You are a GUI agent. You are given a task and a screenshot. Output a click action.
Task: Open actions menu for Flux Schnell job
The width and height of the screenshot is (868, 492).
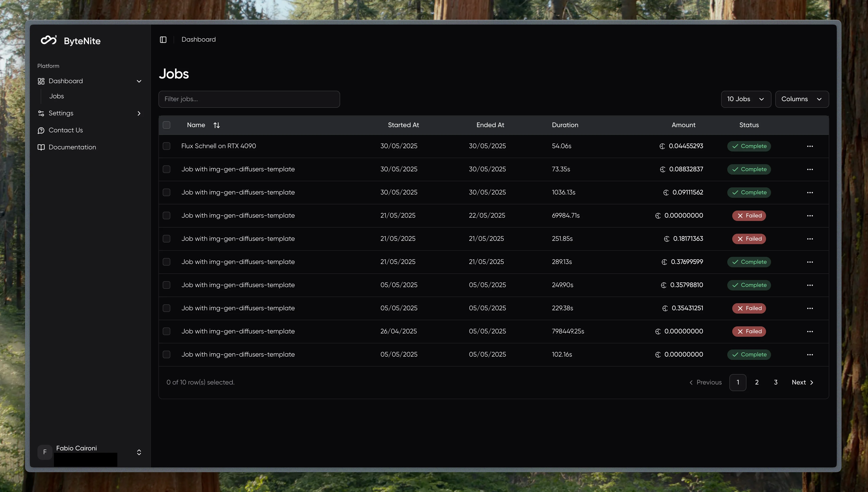pos(810,146)
